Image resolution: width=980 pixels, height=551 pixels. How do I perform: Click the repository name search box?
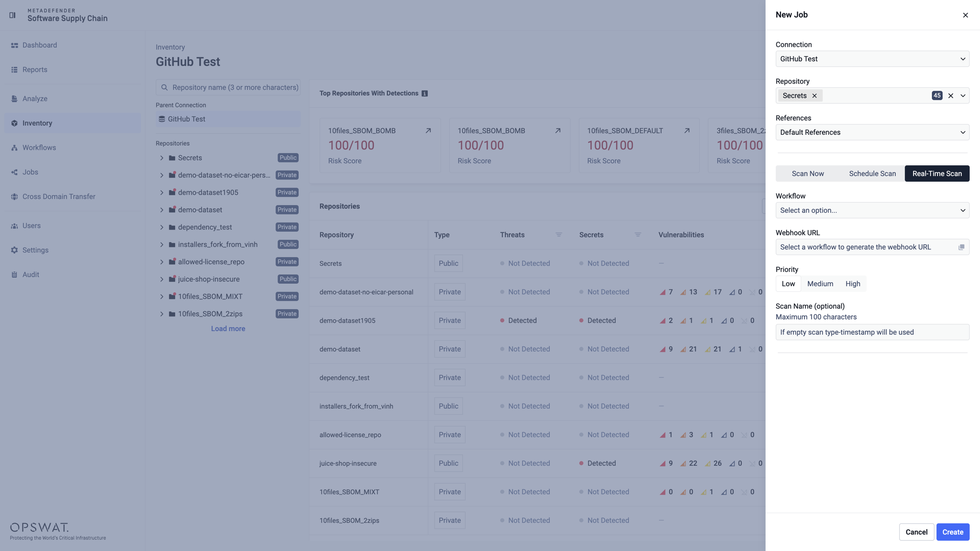(228, 87)
